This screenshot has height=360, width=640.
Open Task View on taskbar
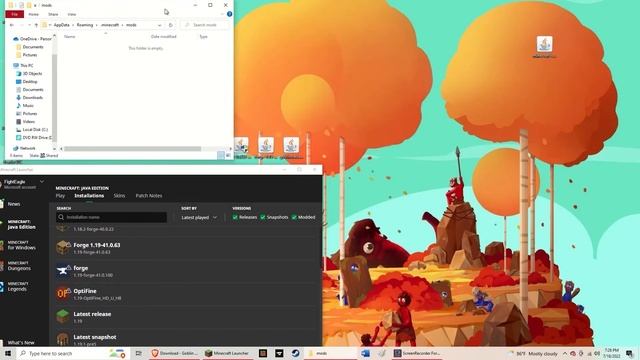coord(138,353)
